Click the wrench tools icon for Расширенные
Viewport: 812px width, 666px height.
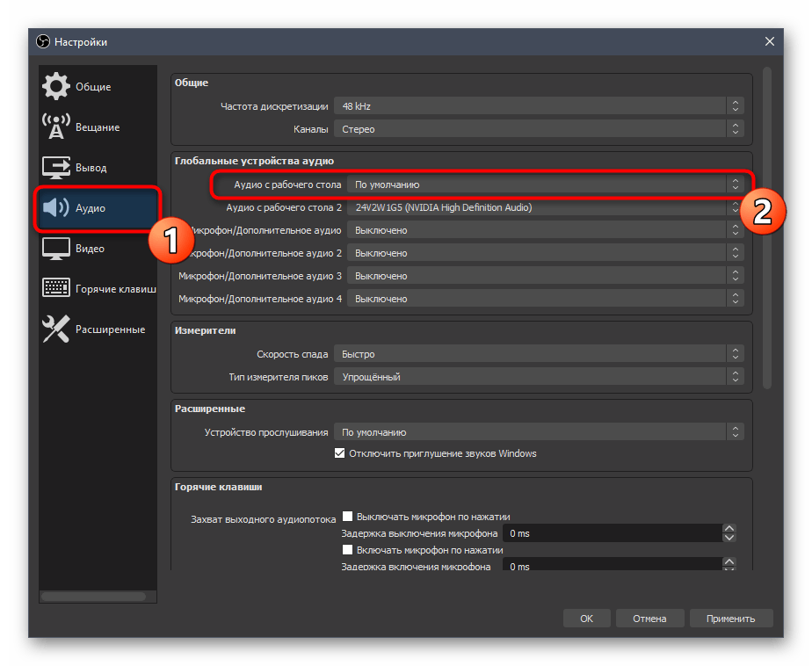pyautogui.click(x=56, y=329)
